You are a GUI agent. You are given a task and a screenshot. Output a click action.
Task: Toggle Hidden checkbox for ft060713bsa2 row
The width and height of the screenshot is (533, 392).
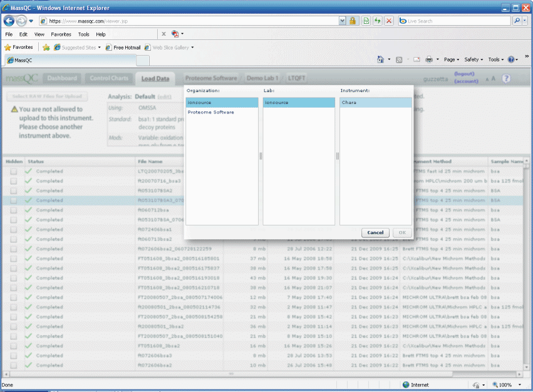click(14, 239)
